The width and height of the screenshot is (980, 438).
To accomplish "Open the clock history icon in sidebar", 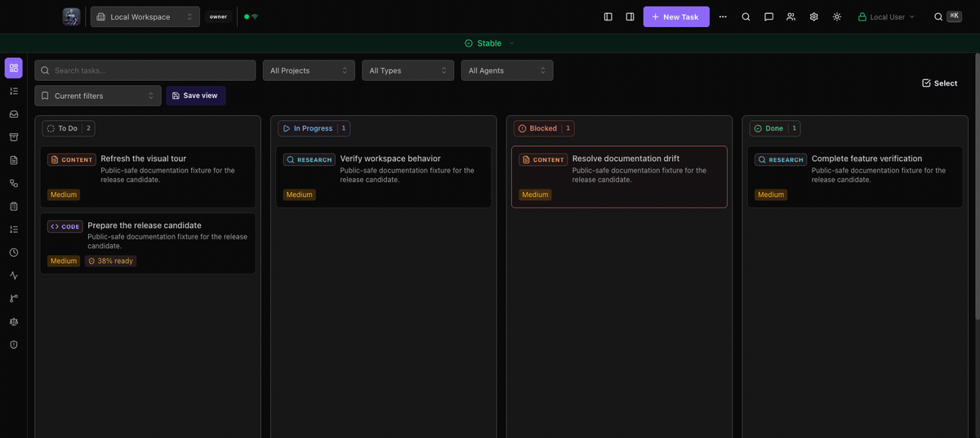I will [x=14, y=253].
